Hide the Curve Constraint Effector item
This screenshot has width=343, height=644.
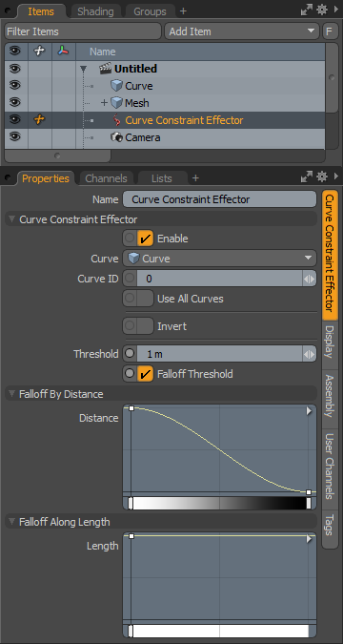pyautogui.click(x=15, y=119)
